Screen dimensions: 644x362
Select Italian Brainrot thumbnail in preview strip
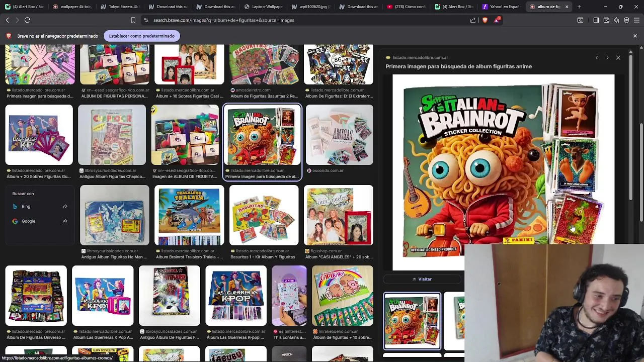[x=412, y=321]
